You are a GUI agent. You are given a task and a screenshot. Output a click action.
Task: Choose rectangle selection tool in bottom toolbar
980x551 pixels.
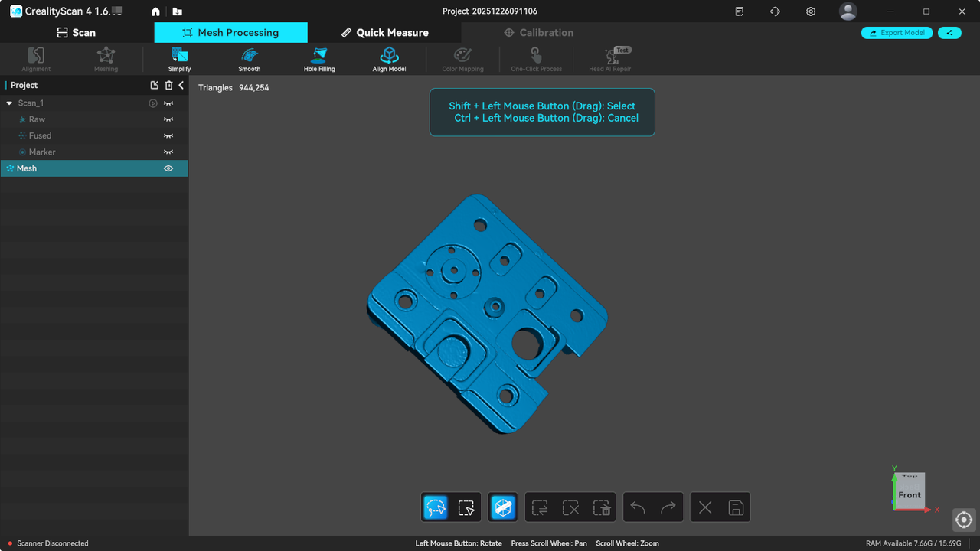(x=465, y=507)
